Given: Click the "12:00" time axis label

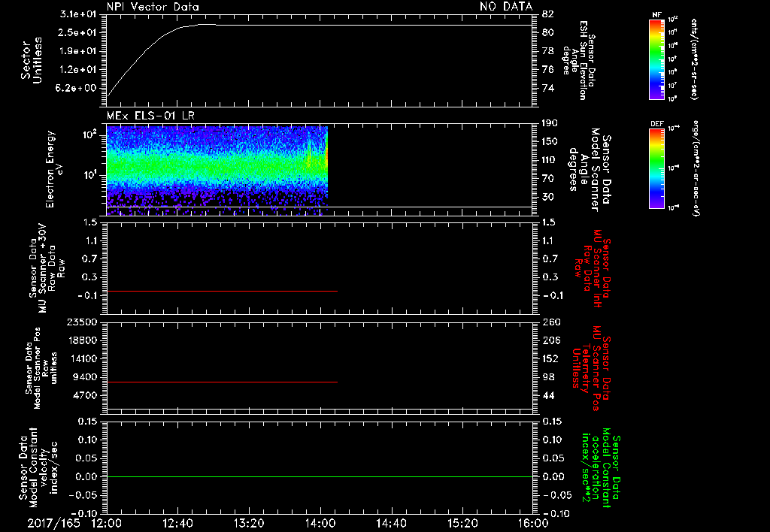Looking at the screenshot, I should [x=107, y=523].
